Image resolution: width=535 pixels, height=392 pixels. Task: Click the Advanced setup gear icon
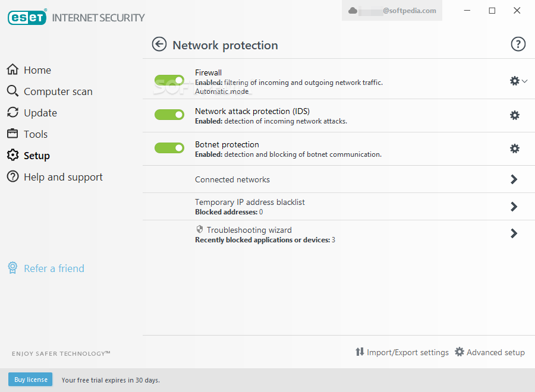tap(460, 352)
